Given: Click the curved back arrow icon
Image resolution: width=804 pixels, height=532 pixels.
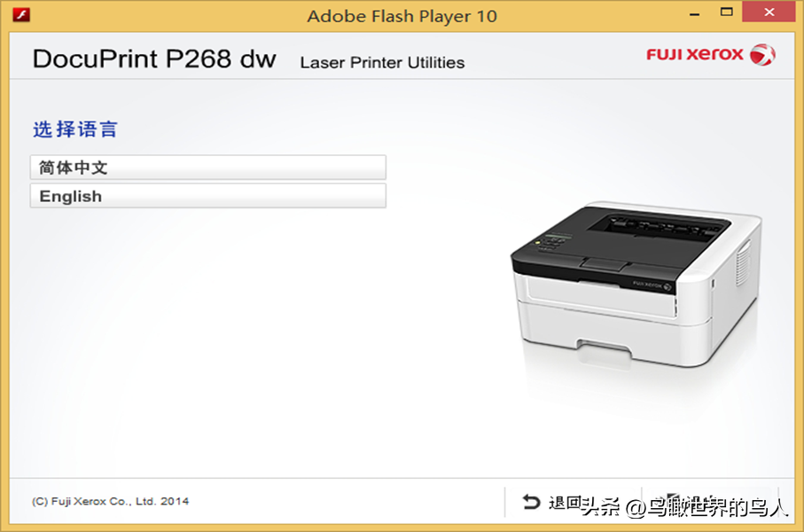Looking at the screenshot, I should click(x=531, y=502).
